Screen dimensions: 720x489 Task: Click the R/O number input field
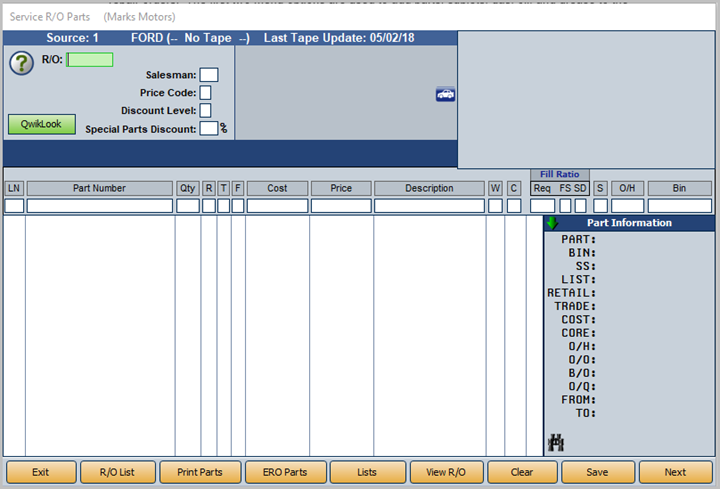click(x=90, y=59)
